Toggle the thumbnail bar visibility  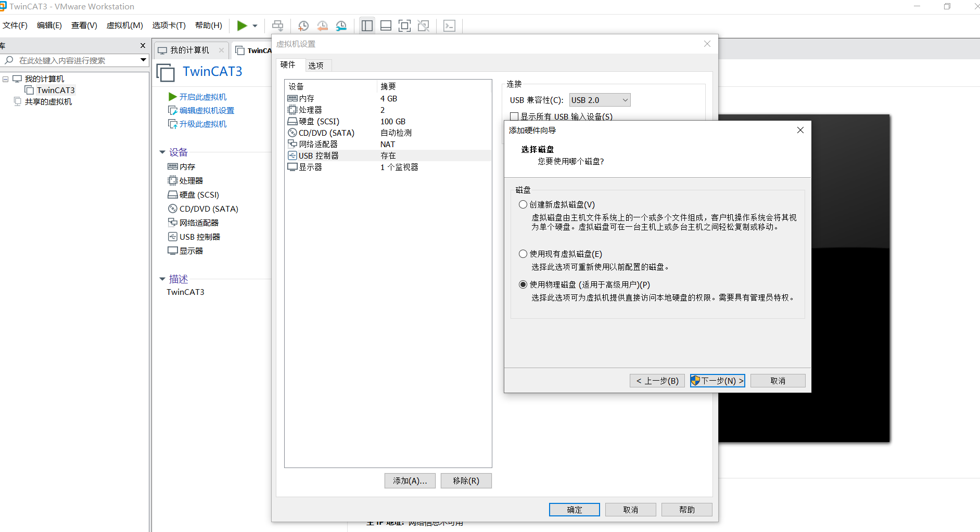pos(386,25)
